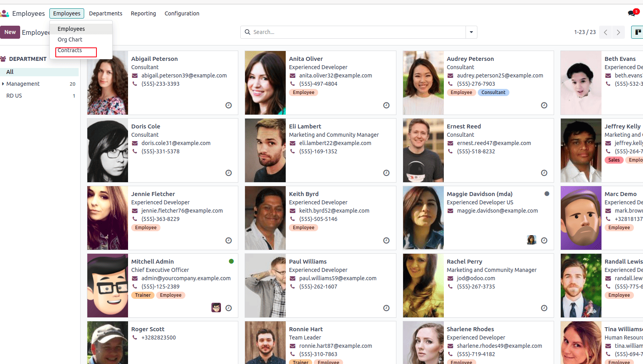Click email icon for Abigail Peterson

135,75
